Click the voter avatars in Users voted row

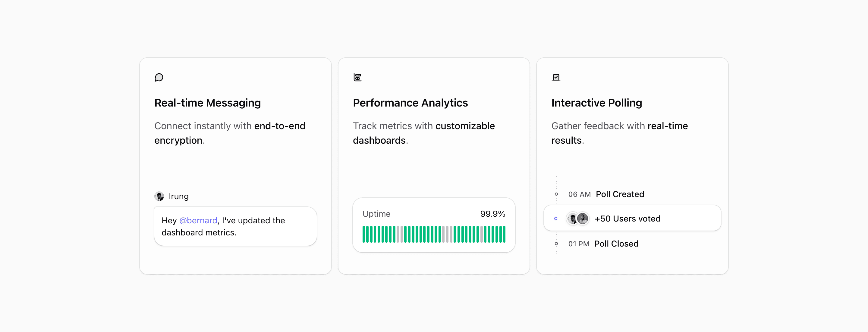tap(577, 218)
